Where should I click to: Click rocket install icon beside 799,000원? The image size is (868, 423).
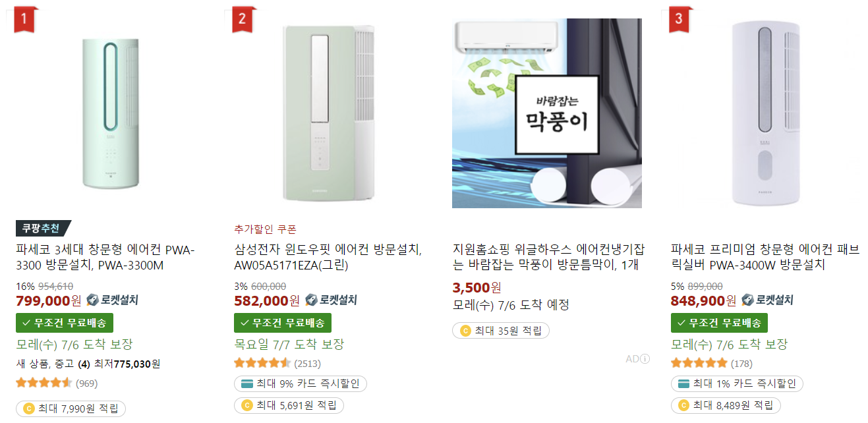tap(92, 300)
